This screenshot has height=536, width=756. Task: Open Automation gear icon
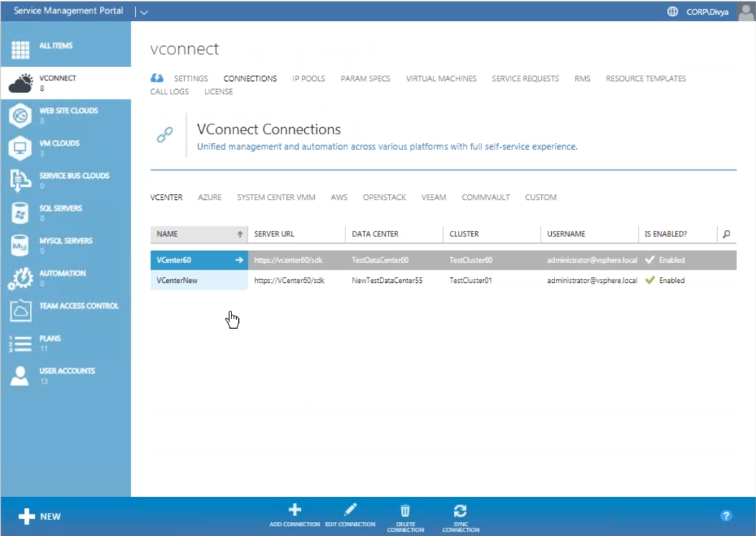click(20, 278)
